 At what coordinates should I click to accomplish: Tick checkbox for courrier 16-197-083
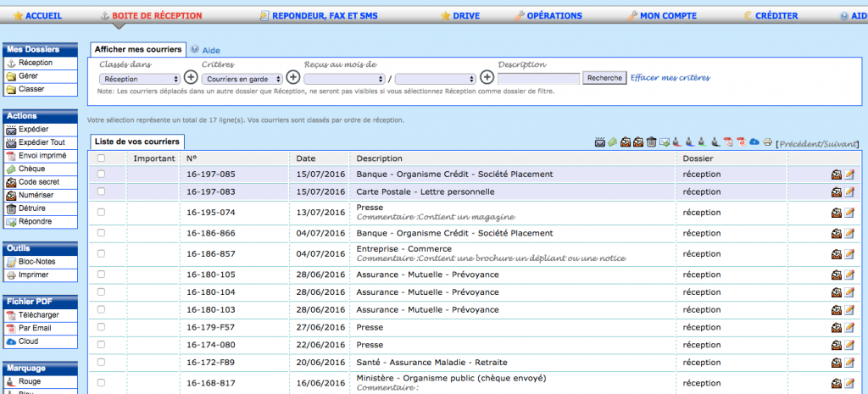point(102,191)
